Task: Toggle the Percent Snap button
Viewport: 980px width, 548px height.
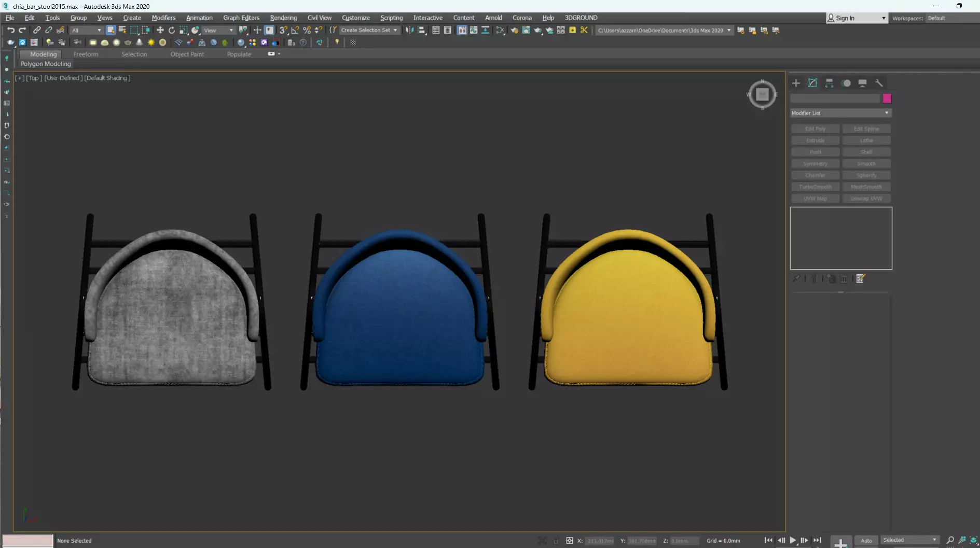Action: 307,30
